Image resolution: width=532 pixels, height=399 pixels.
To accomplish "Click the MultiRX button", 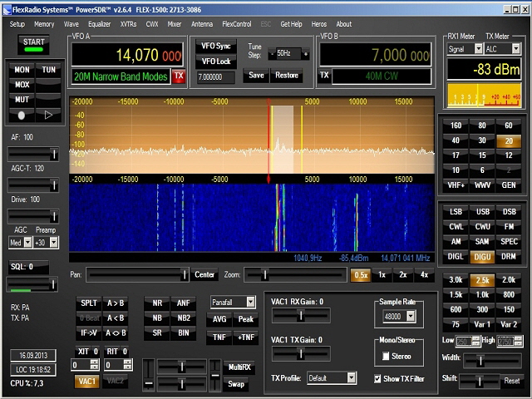I will [239, 367].
